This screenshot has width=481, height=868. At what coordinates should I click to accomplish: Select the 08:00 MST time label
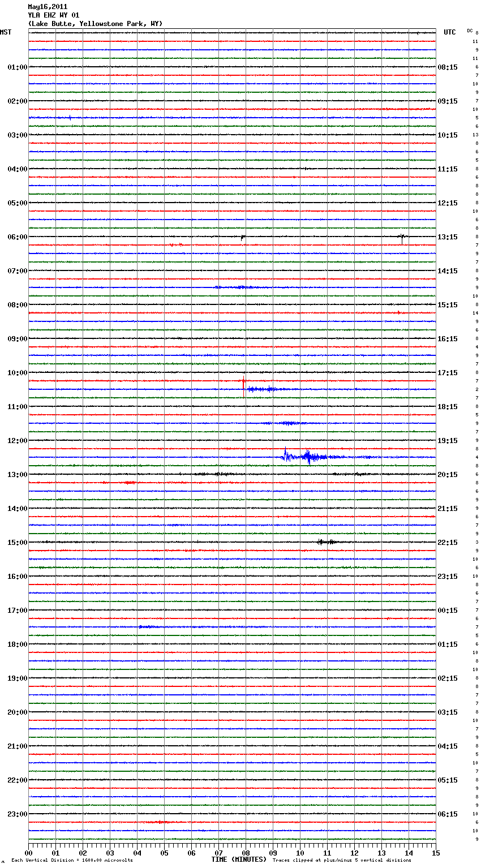(x=18, y=305)
